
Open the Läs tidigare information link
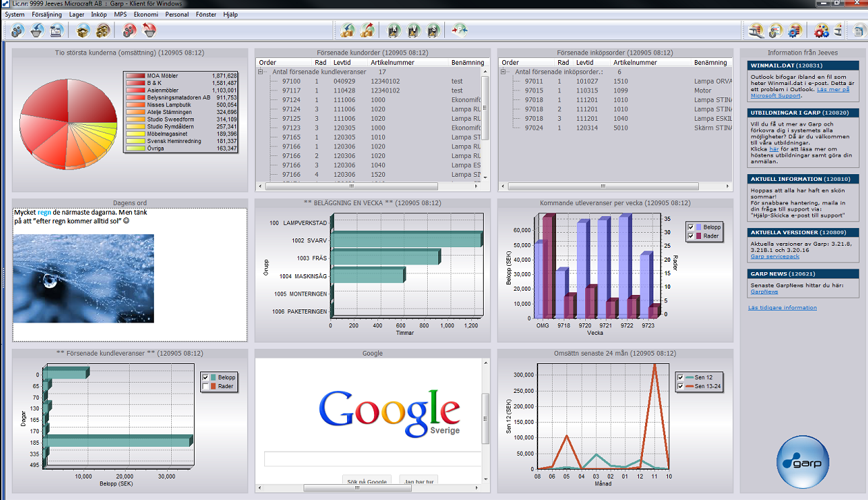click(x=782, y=308)
